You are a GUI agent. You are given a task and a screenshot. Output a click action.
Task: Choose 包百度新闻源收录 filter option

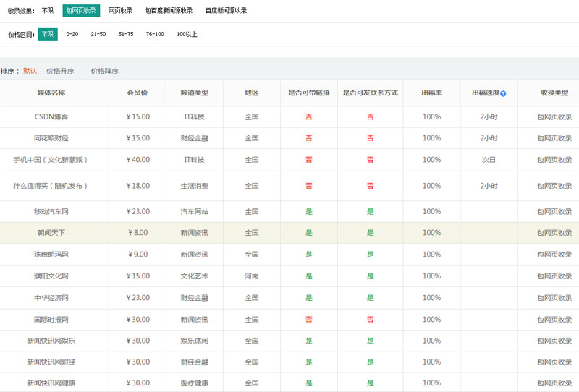pyautogui.click(x=169, y=10)
